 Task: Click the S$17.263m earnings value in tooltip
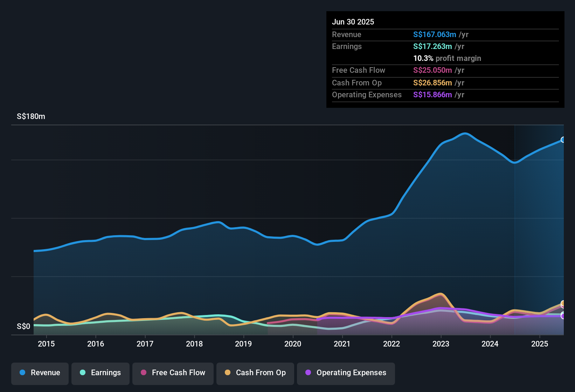point(432,46)
